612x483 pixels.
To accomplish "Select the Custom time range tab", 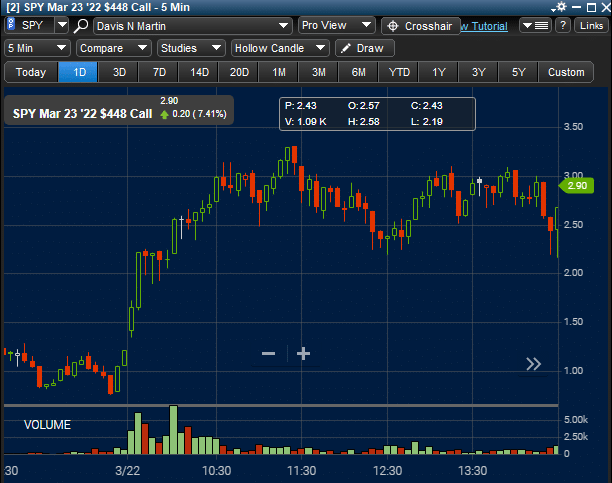I will 566,72.
